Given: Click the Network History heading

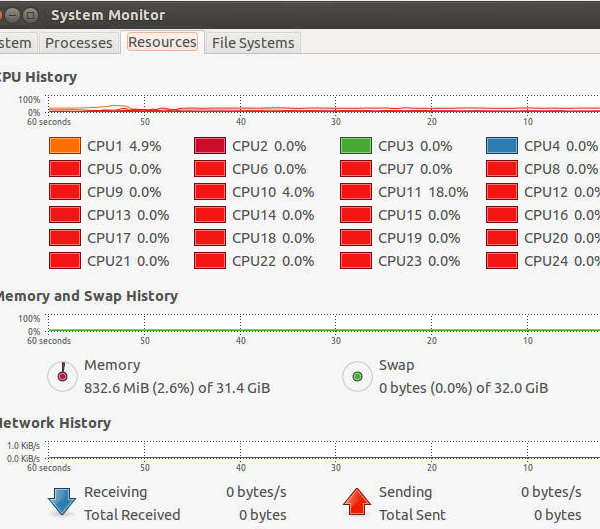Looking at the screenshot, I should (x=55, y=423).
